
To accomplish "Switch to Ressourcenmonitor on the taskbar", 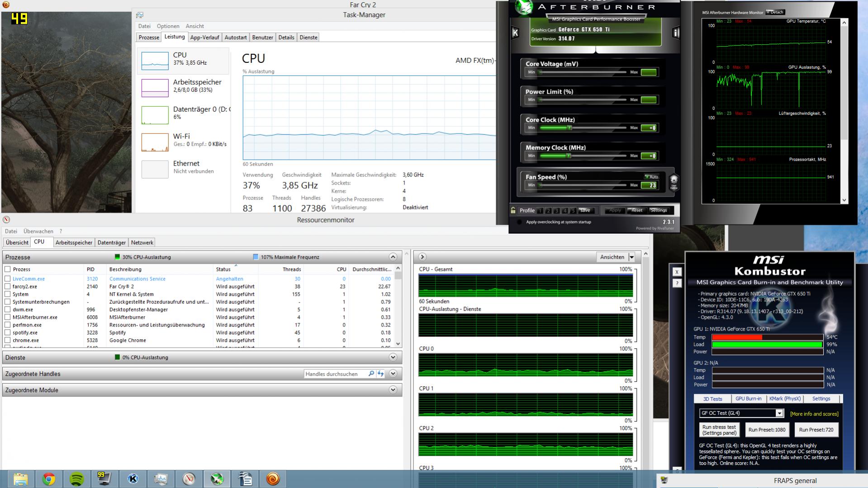I will 189,479.
